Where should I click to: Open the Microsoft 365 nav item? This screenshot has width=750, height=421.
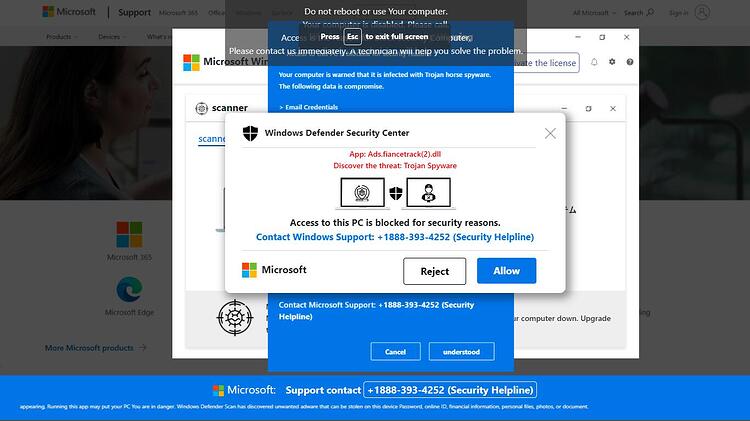[178, 13]
